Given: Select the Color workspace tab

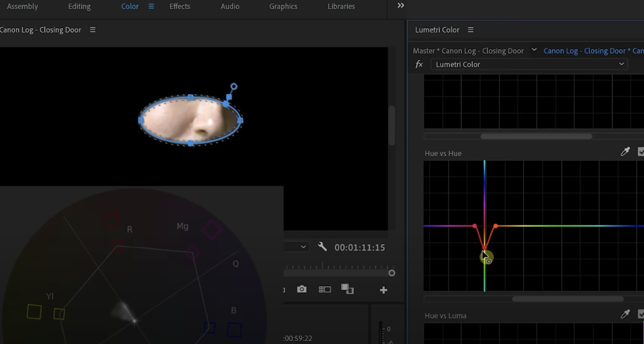Looking at the screenshot, I should 130,7.
